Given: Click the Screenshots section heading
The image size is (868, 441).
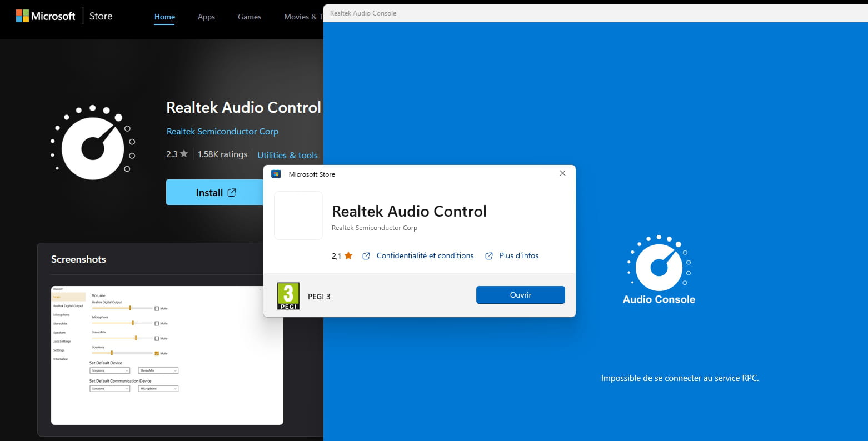Looking at the screenshot, I should pos(78,259).
